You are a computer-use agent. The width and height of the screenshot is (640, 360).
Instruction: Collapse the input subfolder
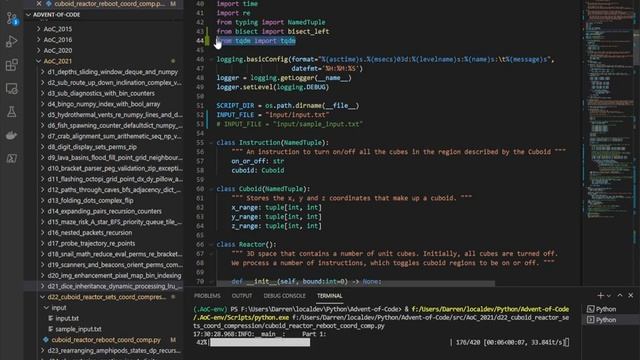coord(46,307)
